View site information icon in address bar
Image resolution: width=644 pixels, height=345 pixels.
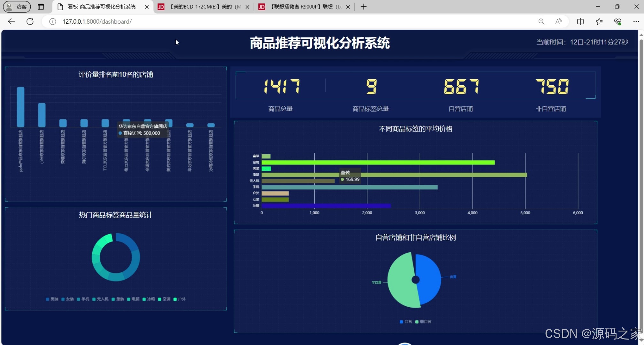point(53,21)
